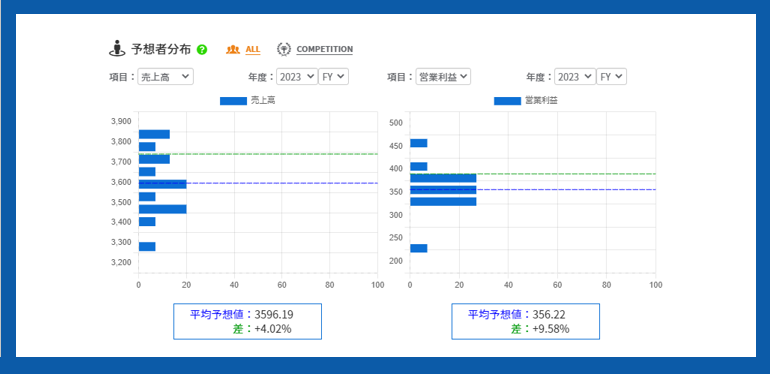The image size is (770, 374).
Task: Click the 営業利益 legend label text
Action: click(x=541, y=101)
